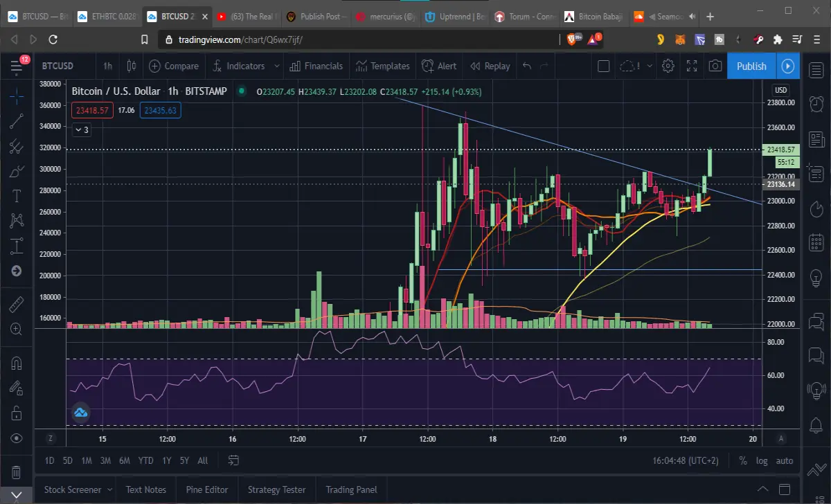Open the public chat panel
The width and height of the screenshot is (831, 504).
[x=816, y=320]
